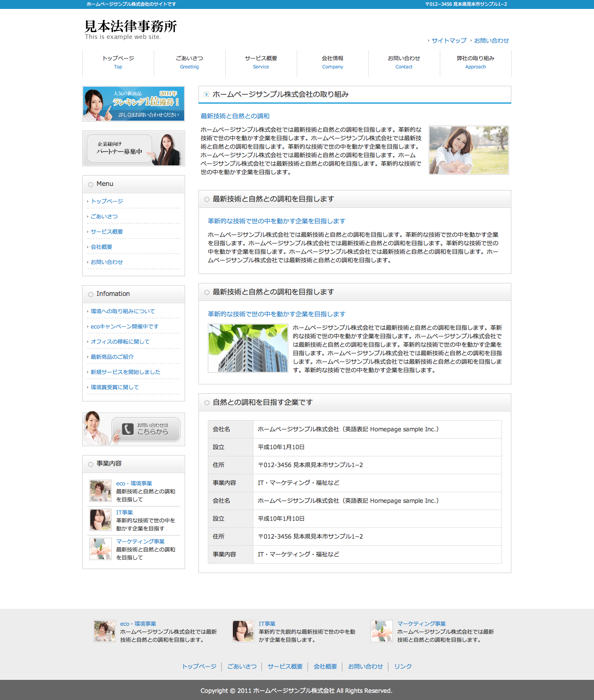
Task: Read the 環境賞受賞に関して information link
Action: [114, 387]
